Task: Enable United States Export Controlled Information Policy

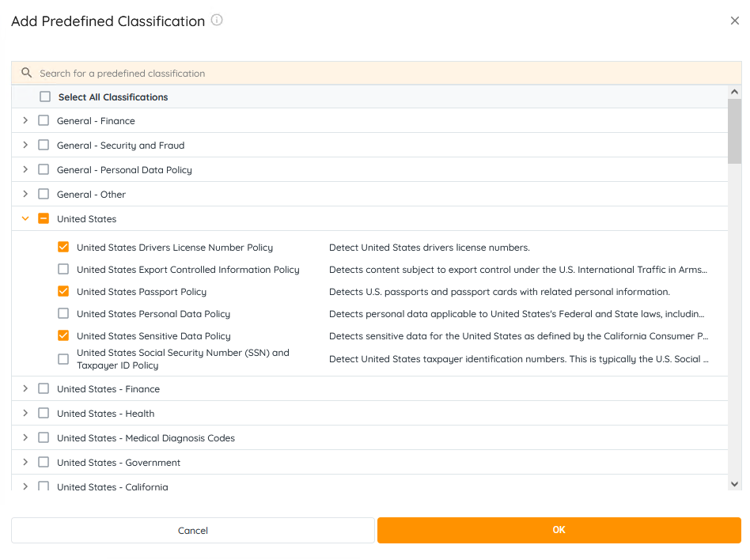Action: pyautogui.click(x=63, y=270)
